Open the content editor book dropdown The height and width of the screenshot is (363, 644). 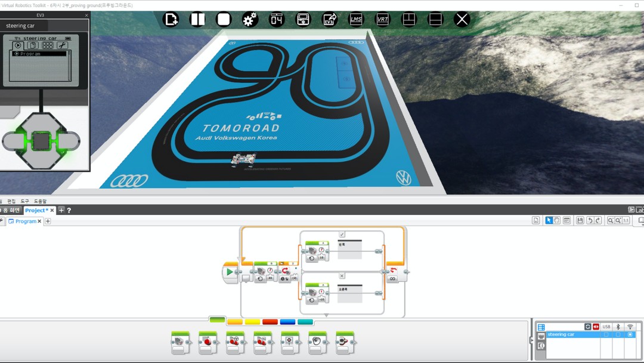[x=640, y=220]
